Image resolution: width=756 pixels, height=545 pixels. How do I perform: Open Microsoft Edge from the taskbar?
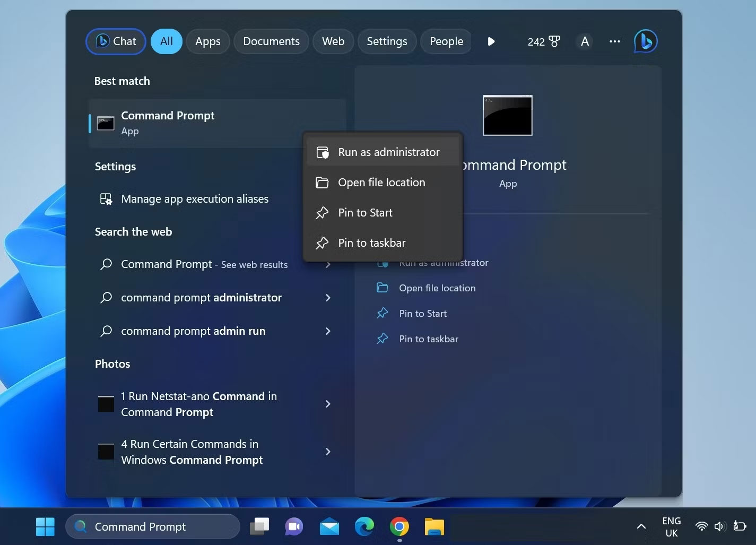(364, 526)
